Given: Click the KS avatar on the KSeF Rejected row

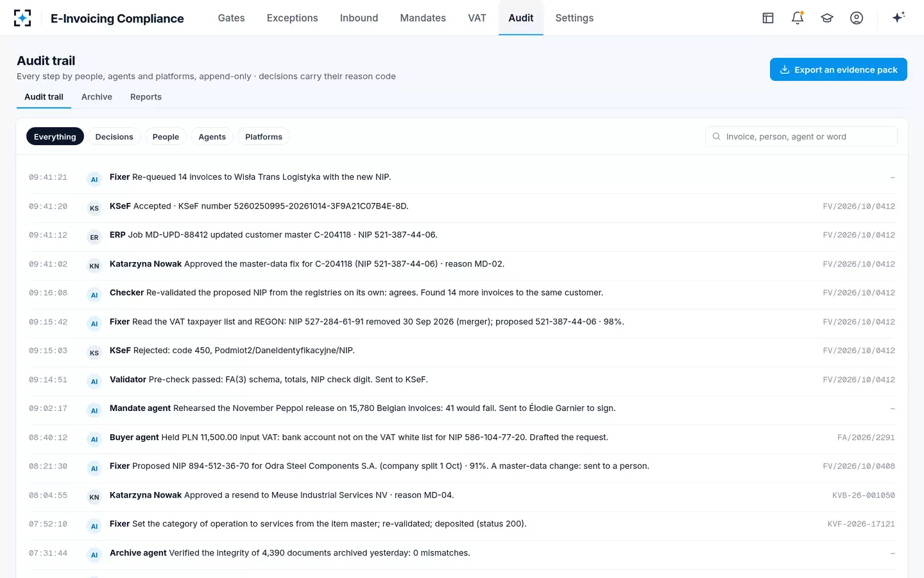Looking at the screenshot, I should [94, 353].
